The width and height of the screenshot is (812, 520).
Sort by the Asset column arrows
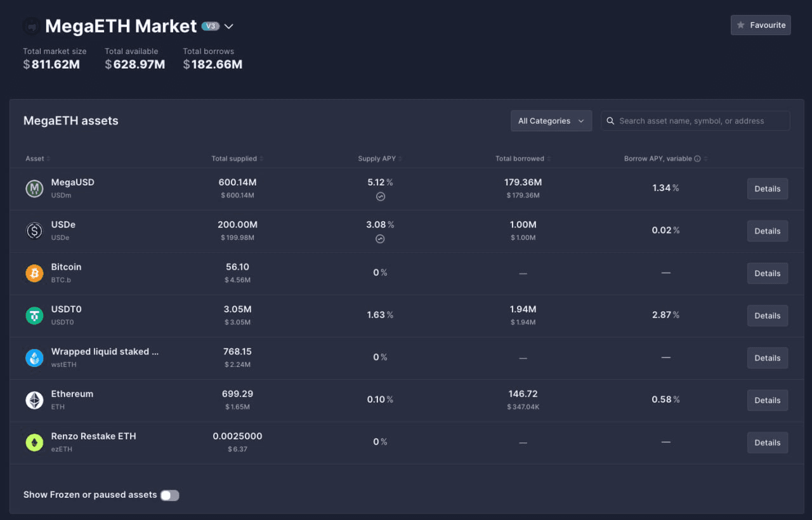(x=48, y=159)
